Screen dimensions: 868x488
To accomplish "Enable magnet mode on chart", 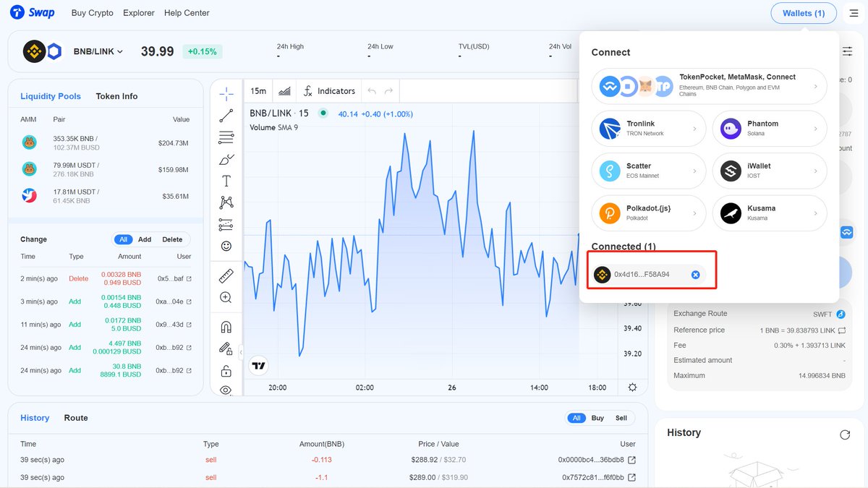I will [x=226, y=327].
